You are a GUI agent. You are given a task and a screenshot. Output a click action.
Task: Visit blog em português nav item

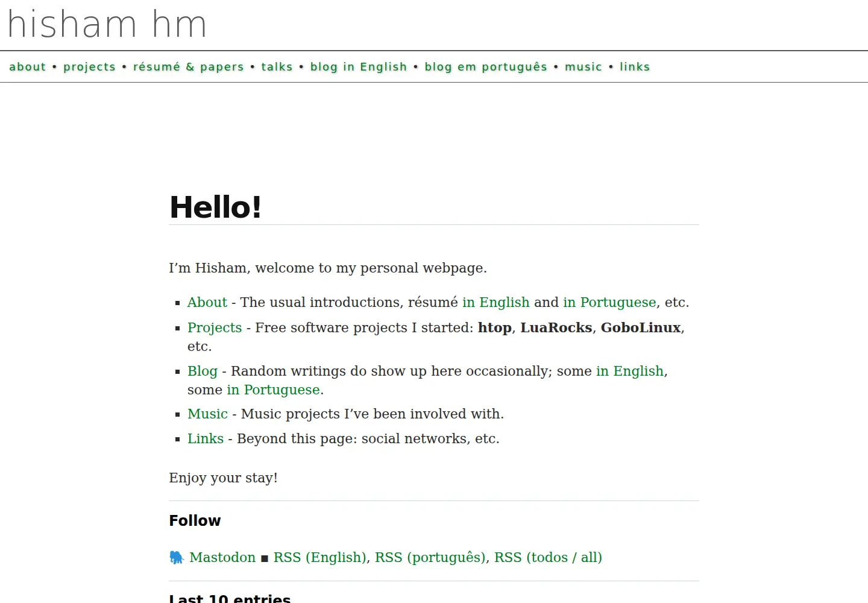tap(486, 67)
